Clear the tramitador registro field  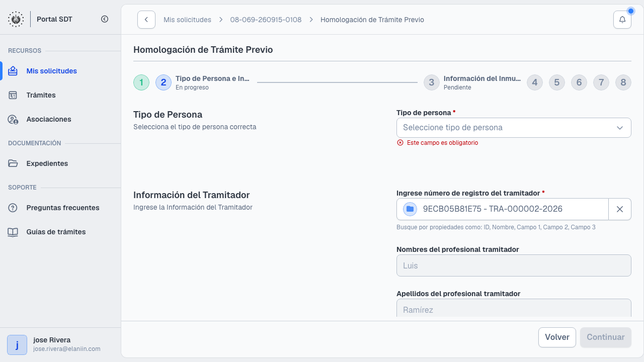[x=620, y=209]
